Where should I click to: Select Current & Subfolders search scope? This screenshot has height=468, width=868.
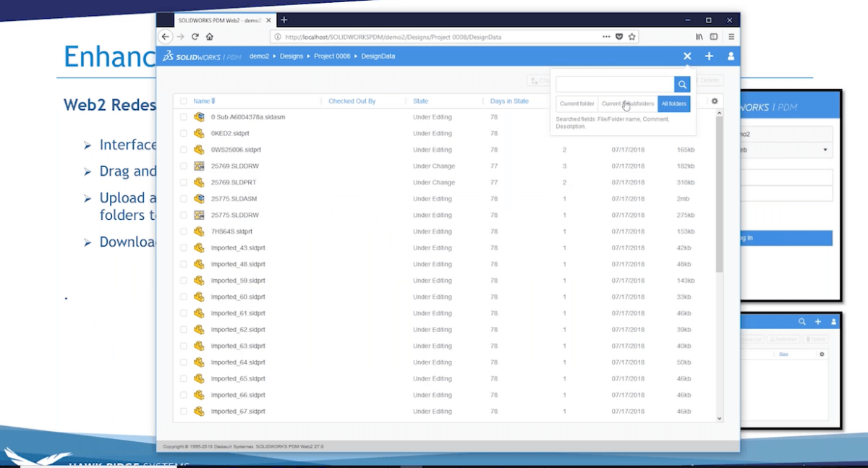point(628,103)
